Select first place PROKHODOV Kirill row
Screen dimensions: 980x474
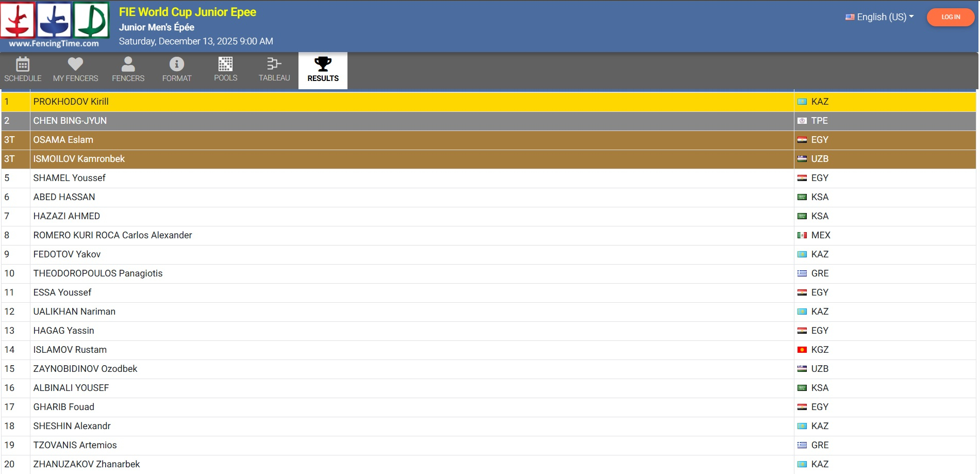(71, 102)
